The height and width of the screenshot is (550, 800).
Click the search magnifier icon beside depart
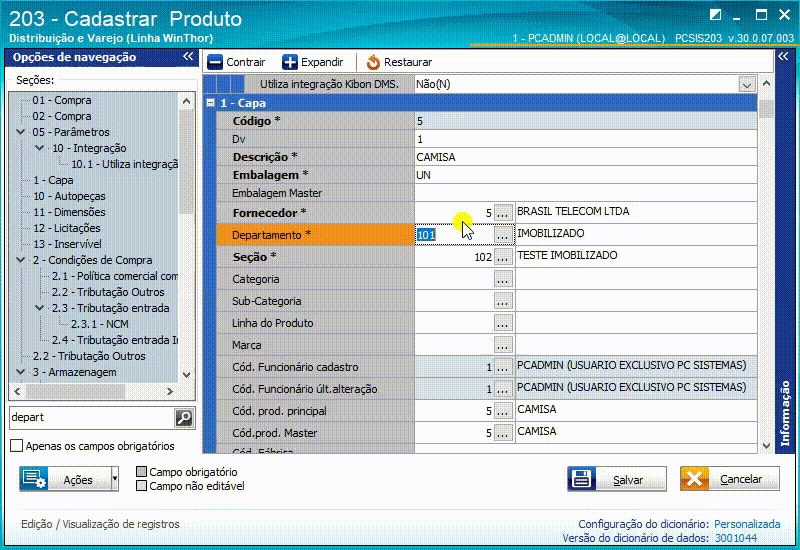tap(184, 418)
